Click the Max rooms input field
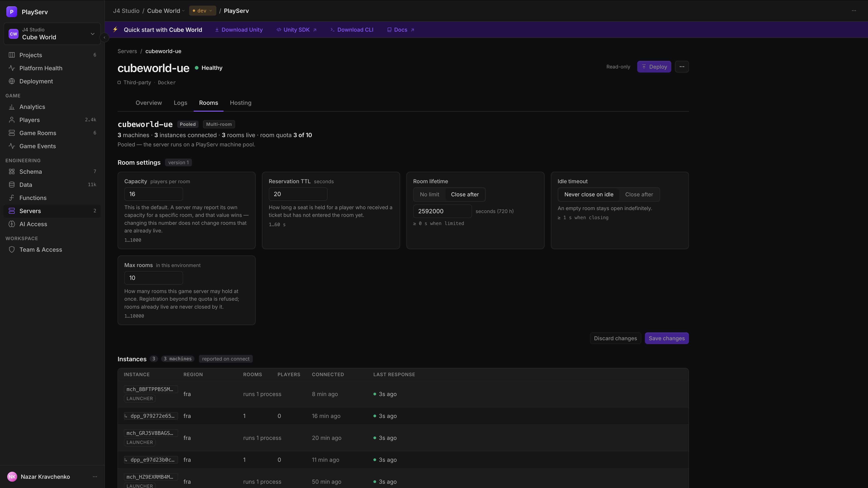The image size is (868, 488). click(x=153, y=278)
